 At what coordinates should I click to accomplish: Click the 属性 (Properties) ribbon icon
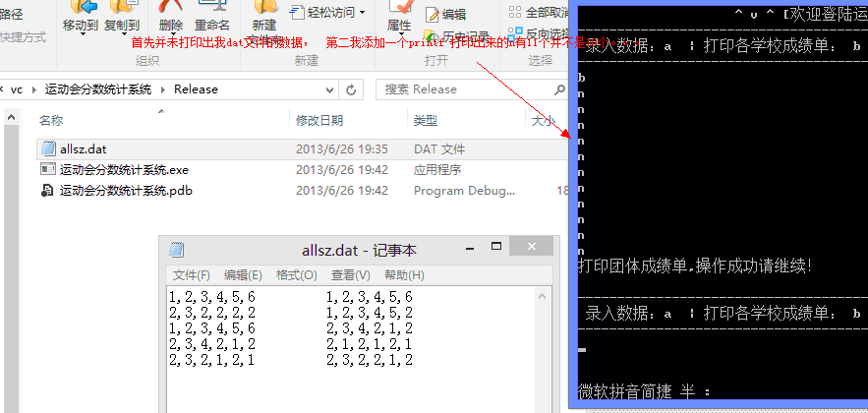(x=400, y=7)
